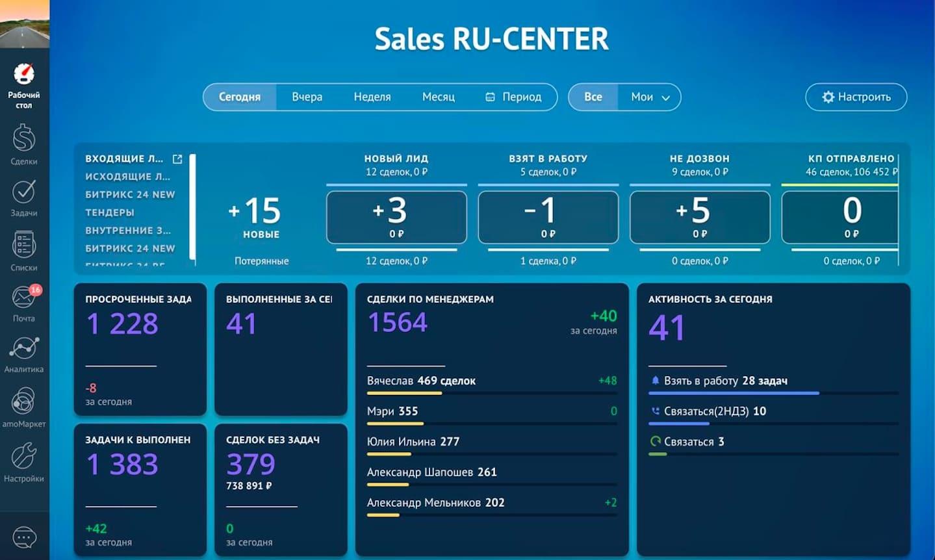
Task: Click the phone icon next to Связаться(2НДЗ)
Action: click(655, 411)
